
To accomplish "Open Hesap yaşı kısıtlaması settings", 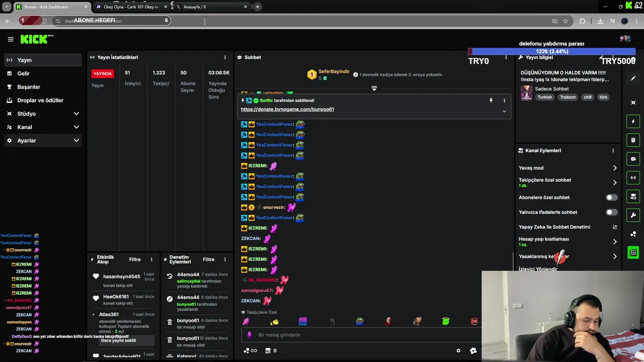I will [x=568, y=241].
